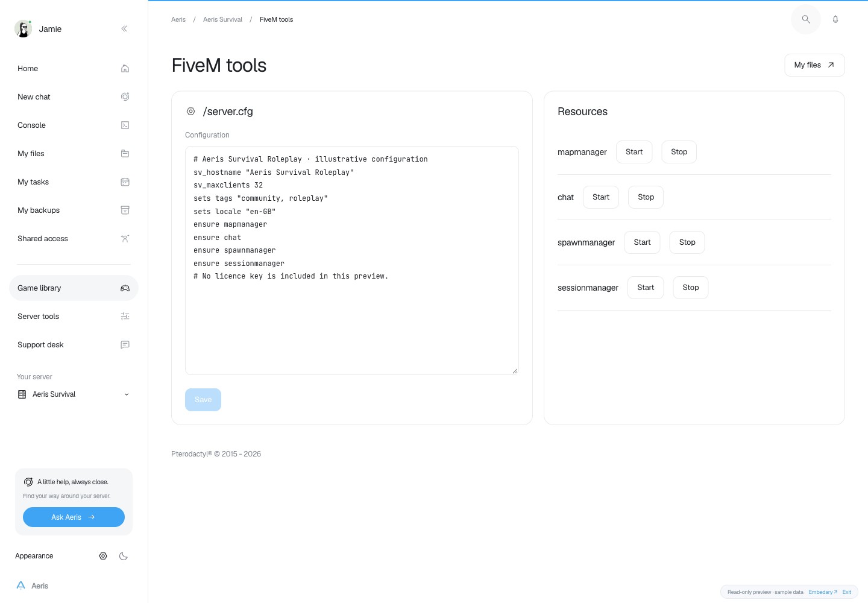Click the Server tools sliders icon

click(x=125, y=316)
